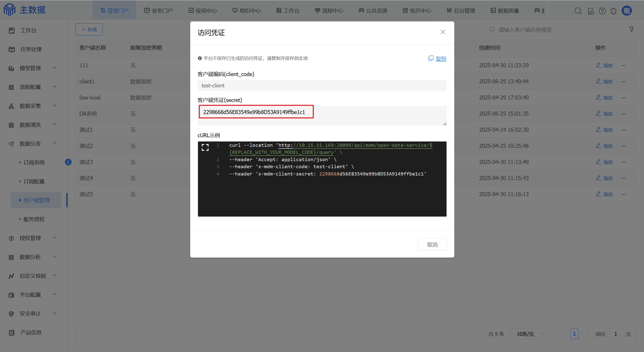The image size is (644, 352).
Task: Close the 访问凭证 dialog
Action: pos(443,32)
